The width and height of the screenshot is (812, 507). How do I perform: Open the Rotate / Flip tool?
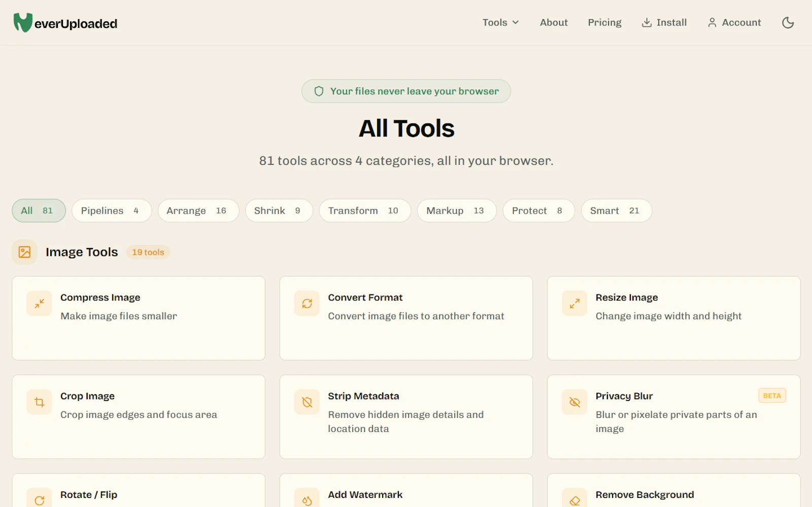click(139, 491)
